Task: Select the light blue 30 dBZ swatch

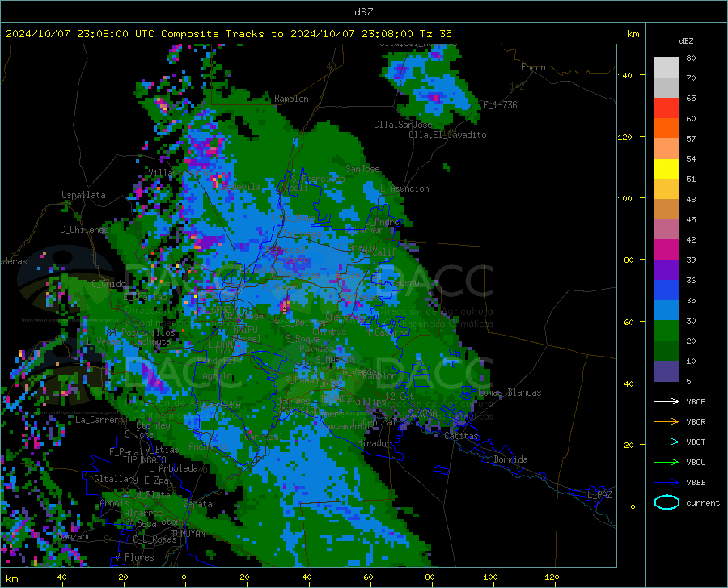Action: (x=667, y=311)
